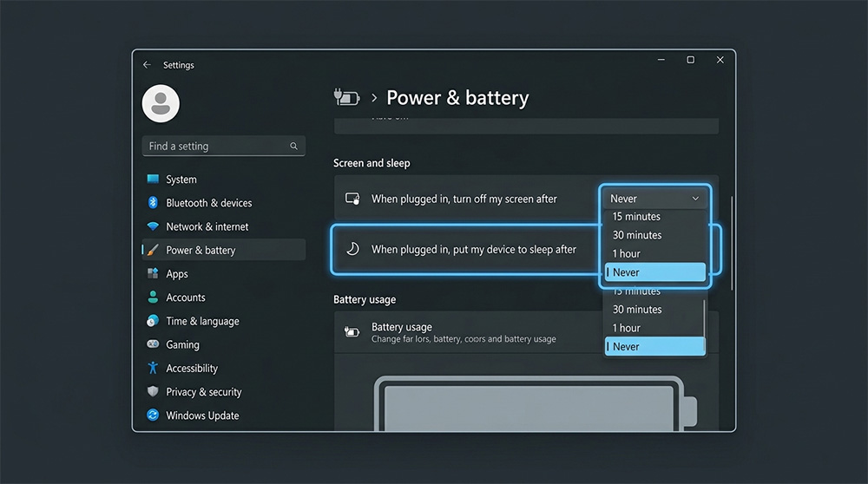This screenshot has width=868, height=484.
Task: Choose highlighted Never in the upper dropdown list
Action: (654, 272)
